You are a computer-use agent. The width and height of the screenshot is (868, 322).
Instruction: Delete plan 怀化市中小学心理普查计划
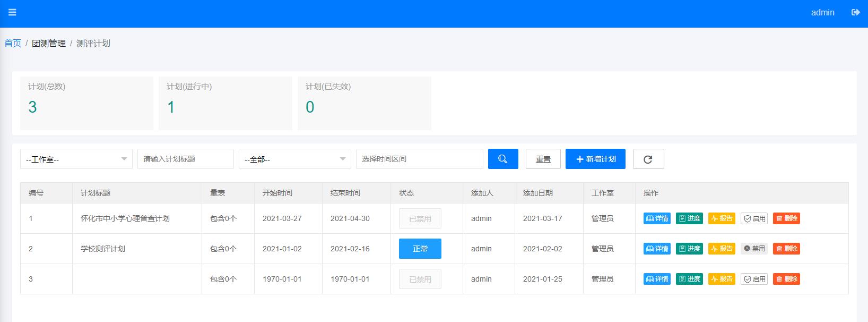coord(786,218)
